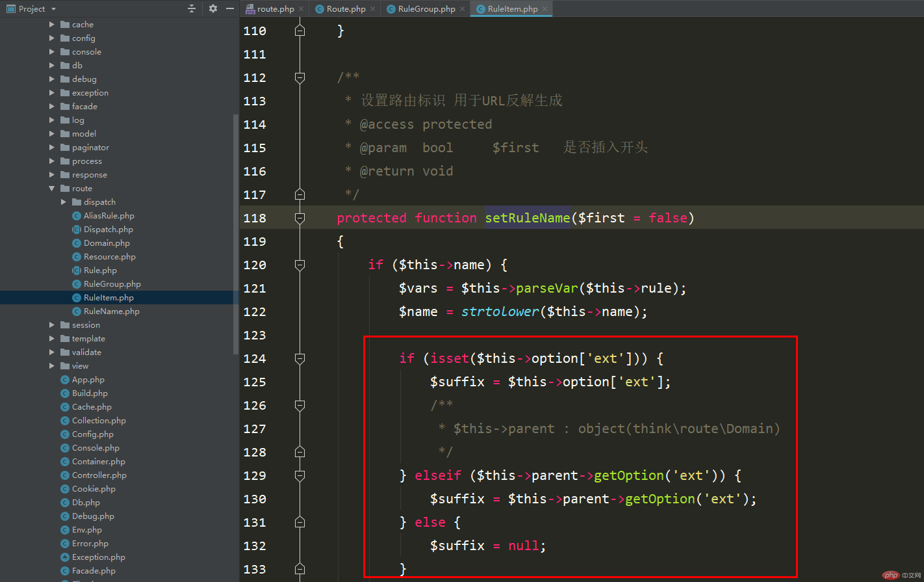Click Rule.php file icon
Image resolution: width=924 pixels, height=582 pixels.
tap(77, 271)
